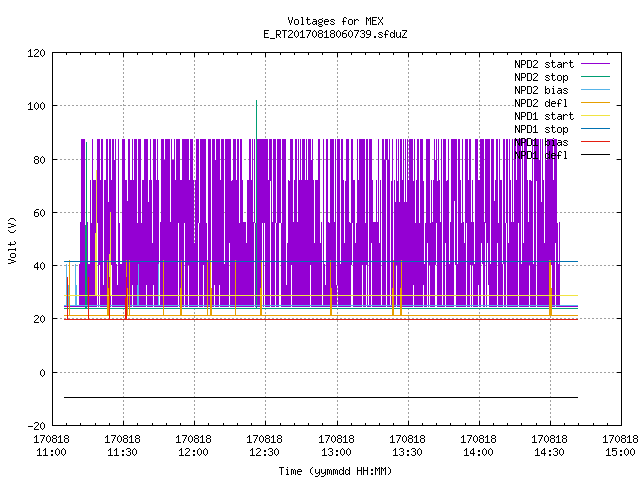640x480 pixels.
Task: Click the y-axis tick label -20
Action: (x=36, y=426)
